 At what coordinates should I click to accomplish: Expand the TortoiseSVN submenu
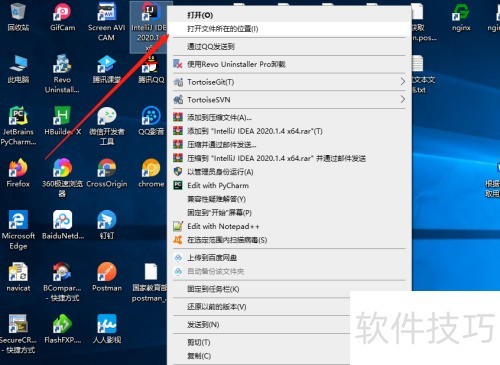coord(289,99)
